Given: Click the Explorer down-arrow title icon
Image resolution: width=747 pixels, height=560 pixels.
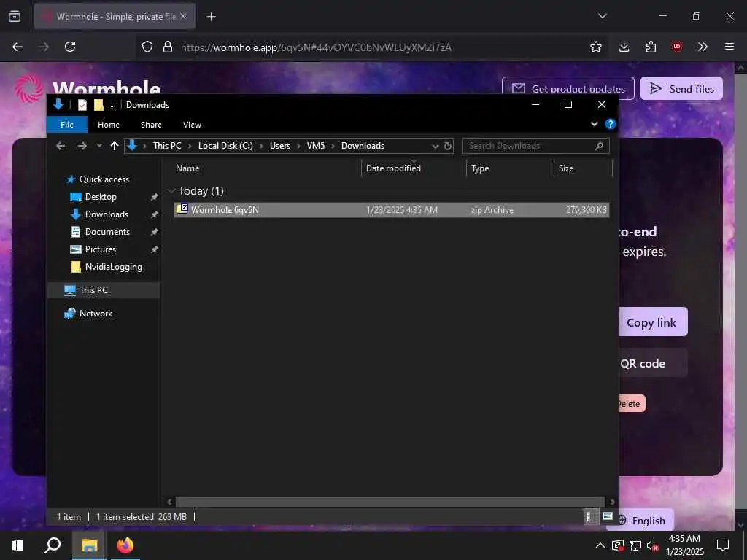Looking at the screenshot, I should click(58, 104).
